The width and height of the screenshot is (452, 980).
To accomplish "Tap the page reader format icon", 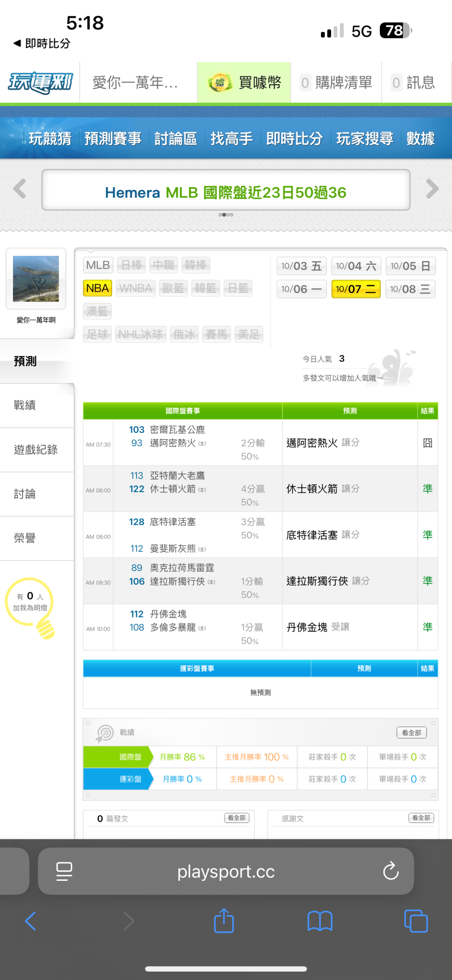I will pos(64,871).
